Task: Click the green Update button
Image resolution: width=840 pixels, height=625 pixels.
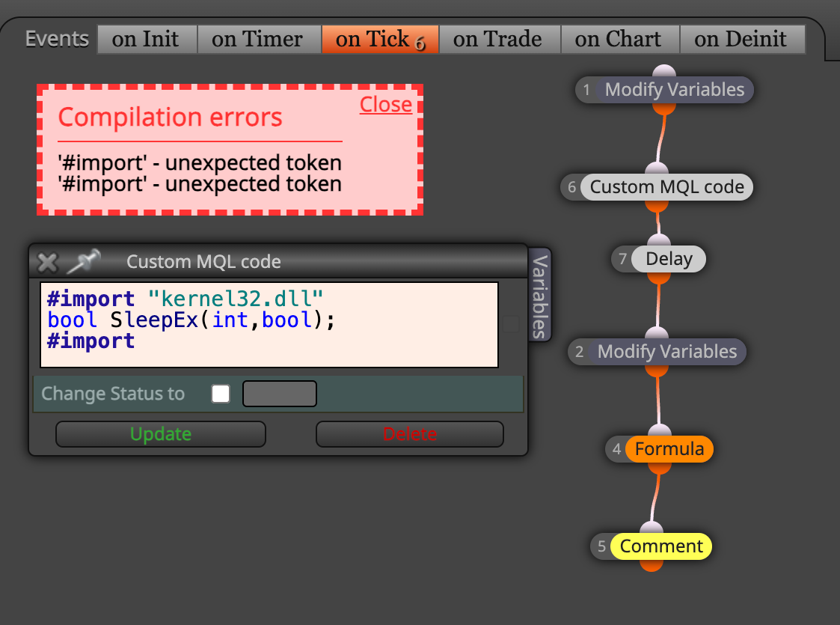Action: tap(161, 433)
